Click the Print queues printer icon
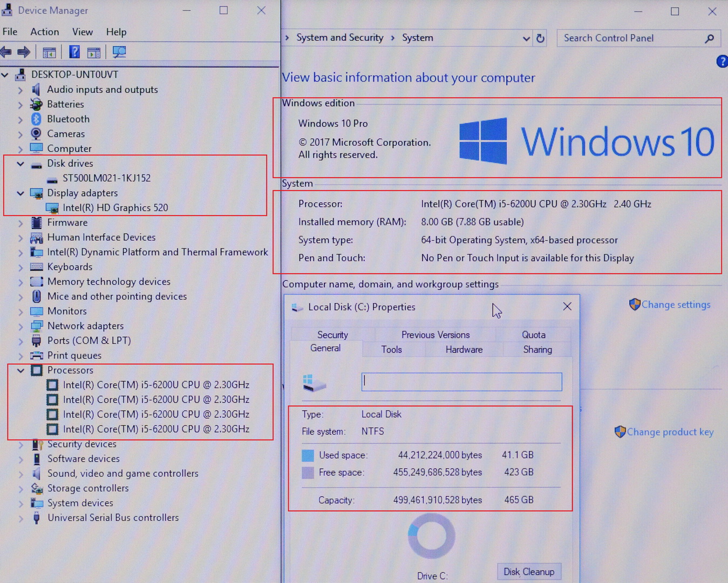Viewport: 728px width, 583px height. pos(37,355)
